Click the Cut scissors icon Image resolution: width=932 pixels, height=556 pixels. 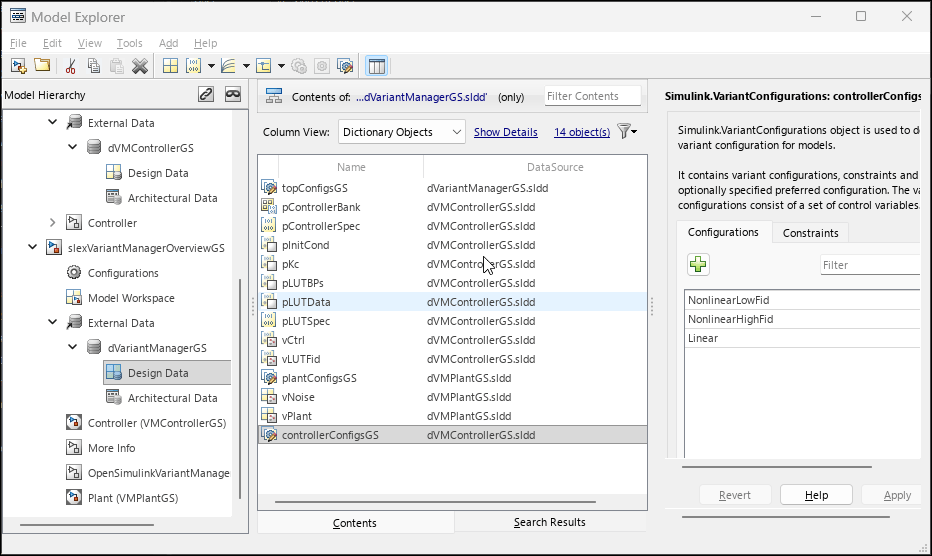point(71,66)
